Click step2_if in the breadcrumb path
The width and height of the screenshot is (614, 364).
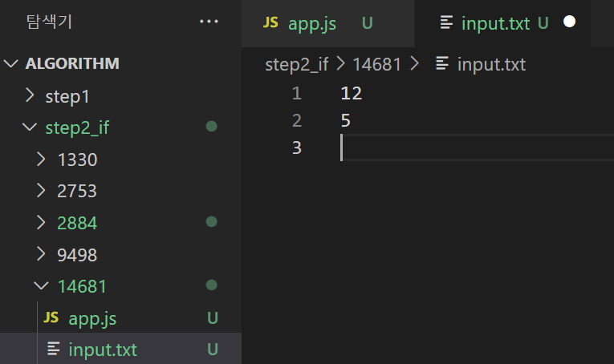click(296, 64)
